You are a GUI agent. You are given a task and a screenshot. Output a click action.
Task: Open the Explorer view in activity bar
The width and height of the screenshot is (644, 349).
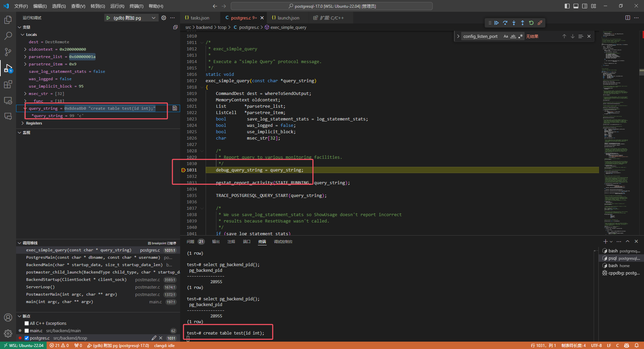(x=8, y=20)
